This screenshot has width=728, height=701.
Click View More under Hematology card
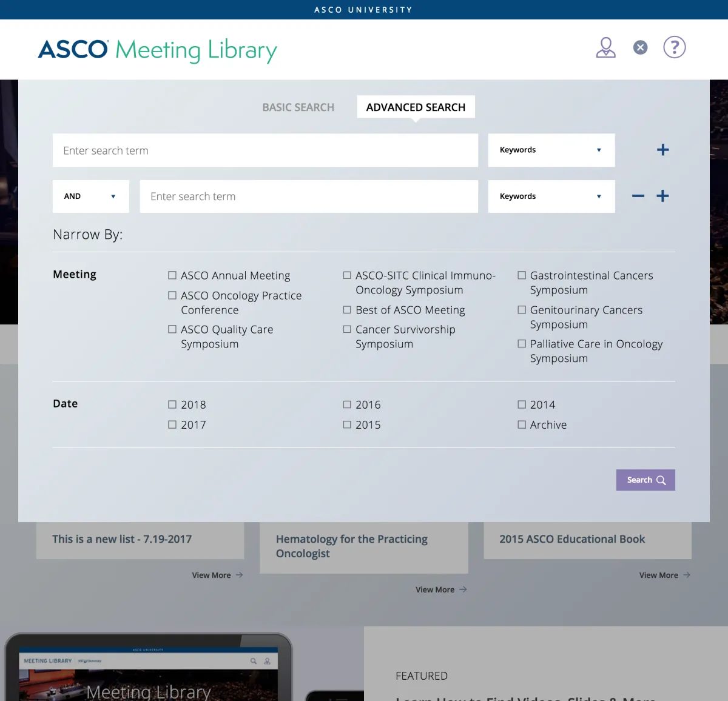click(435, 589)
